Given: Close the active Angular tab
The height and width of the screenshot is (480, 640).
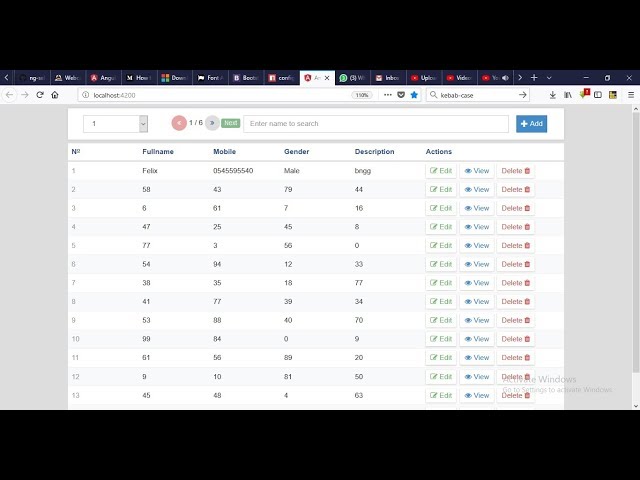Looking at the screenshot, I should [327, 78].
